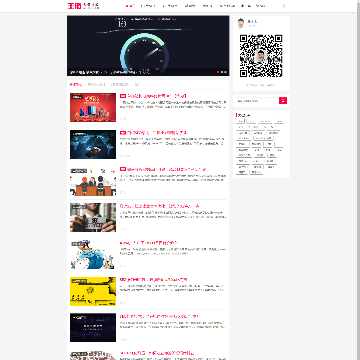Screen dimensions: 360x360
Task: Open search via header magnifier icon
Action: (x=284, y=6)
